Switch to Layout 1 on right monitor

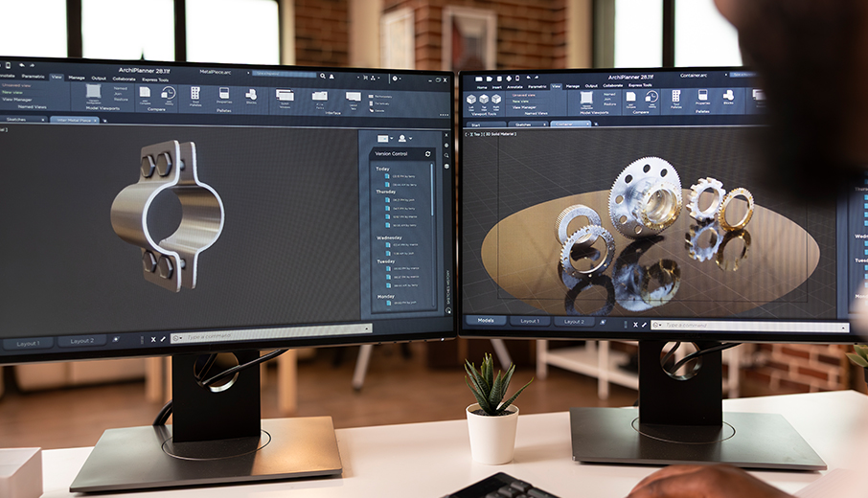530,321
